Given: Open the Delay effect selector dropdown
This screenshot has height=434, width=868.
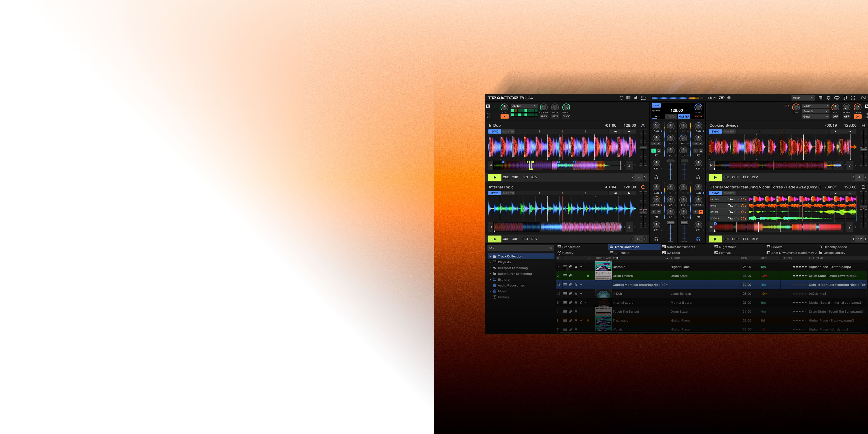Looking at the screenshot, I should (x=815, y=106).
